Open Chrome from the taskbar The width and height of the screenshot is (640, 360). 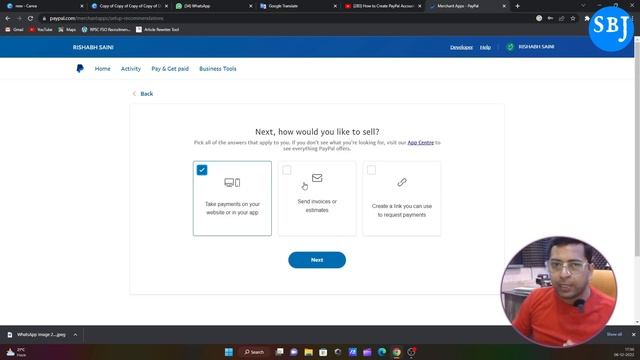396,352
